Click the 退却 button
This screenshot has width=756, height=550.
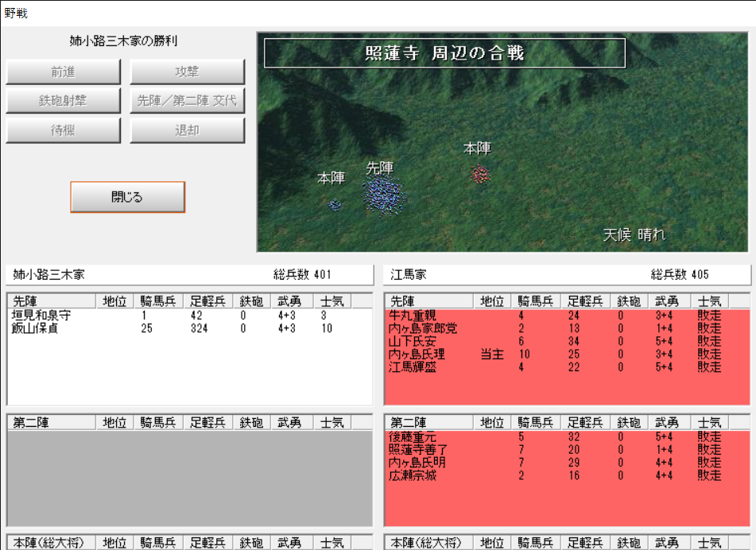click(x=188, y=130)
